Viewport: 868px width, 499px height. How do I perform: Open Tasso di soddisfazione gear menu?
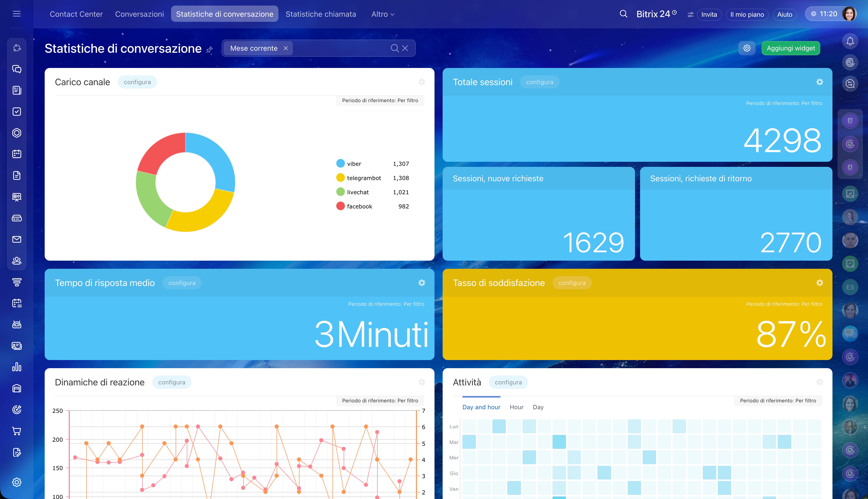click(x=819, y=283)
